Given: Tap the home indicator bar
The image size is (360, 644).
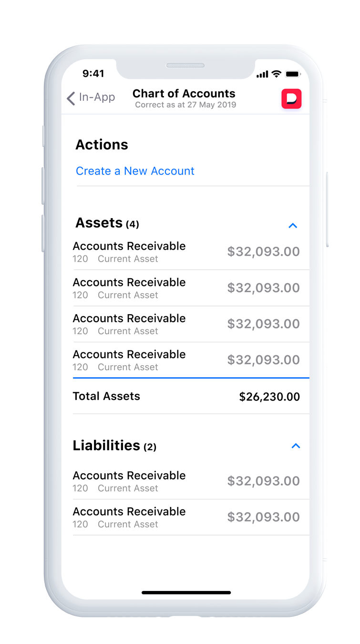Looking at the screenshot, I should click(x=186, y=592).
